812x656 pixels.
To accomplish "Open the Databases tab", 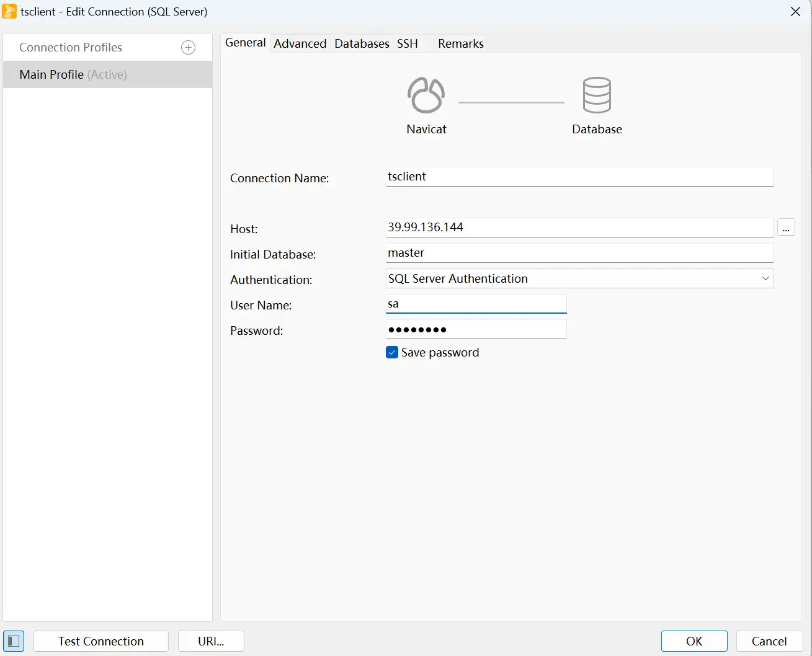I will click(x=362, y=43).
